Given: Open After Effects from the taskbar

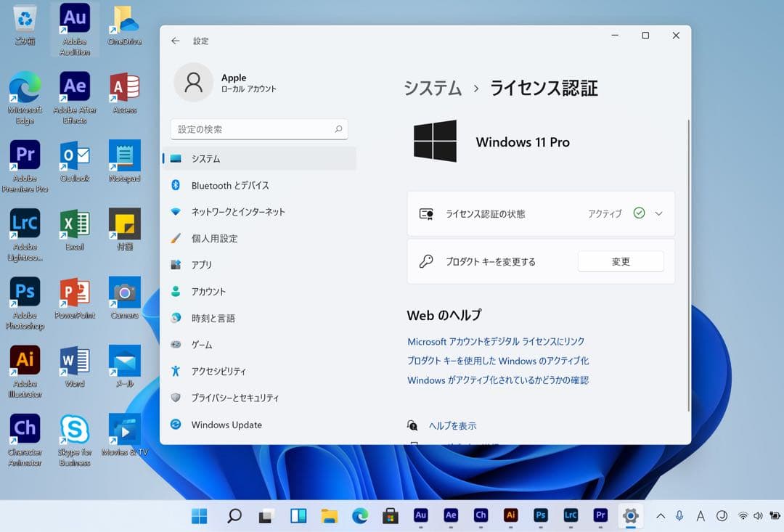Looking at the screenshot, I should coord(451,516).
